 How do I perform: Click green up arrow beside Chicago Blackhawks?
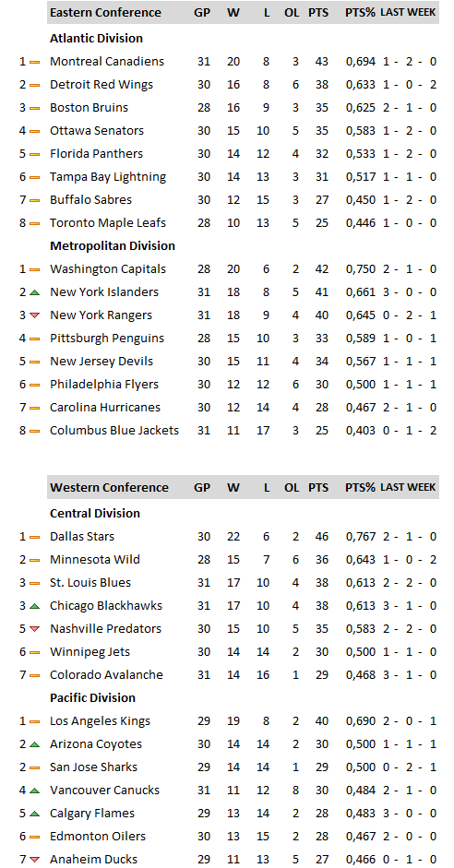pos(34,606)
